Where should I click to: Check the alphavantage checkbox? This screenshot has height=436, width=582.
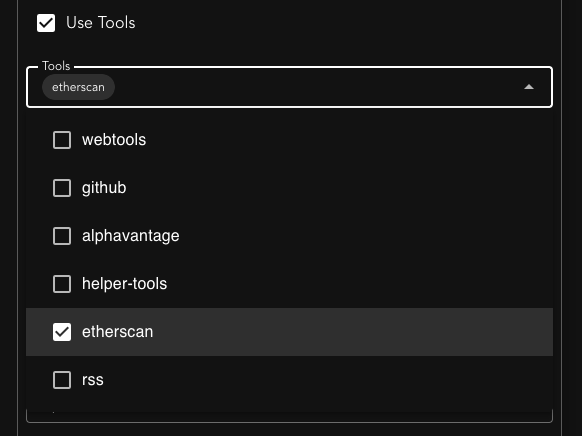[62, 236]
